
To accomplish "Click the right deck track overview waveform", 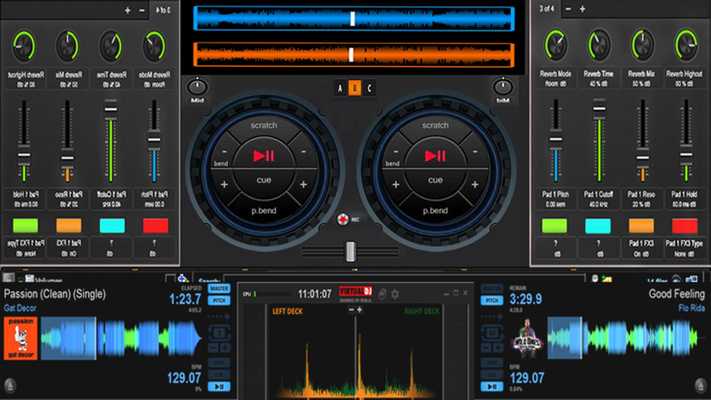I will coord(622,338).
